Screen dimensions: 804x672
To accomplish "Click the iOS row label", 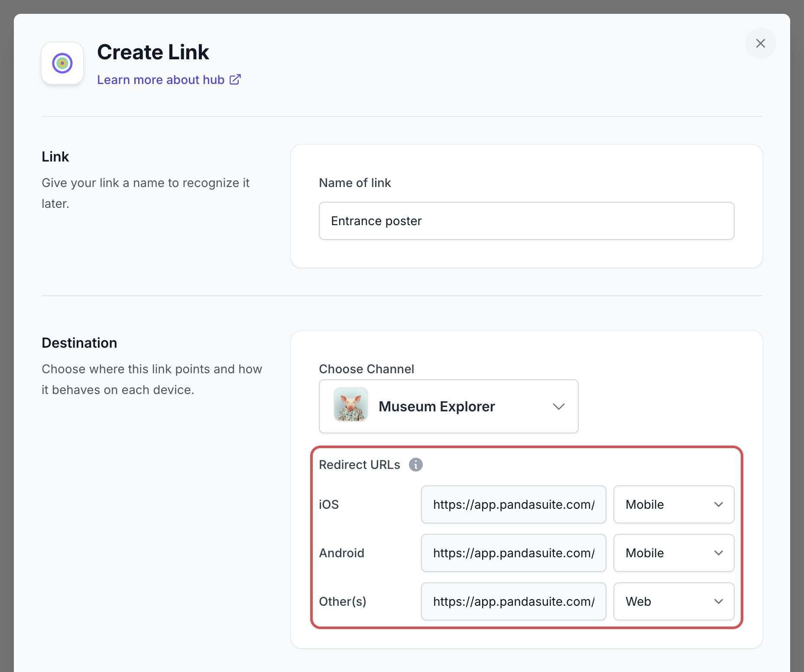I will coord(329,504).
